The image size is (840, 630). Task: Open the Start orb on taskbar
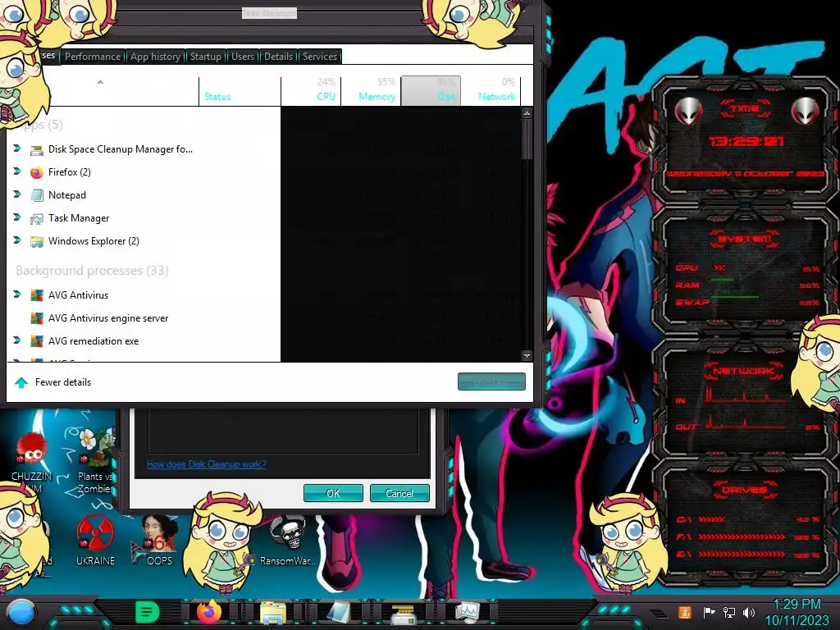pyautogui.click(x=21, y=613)
